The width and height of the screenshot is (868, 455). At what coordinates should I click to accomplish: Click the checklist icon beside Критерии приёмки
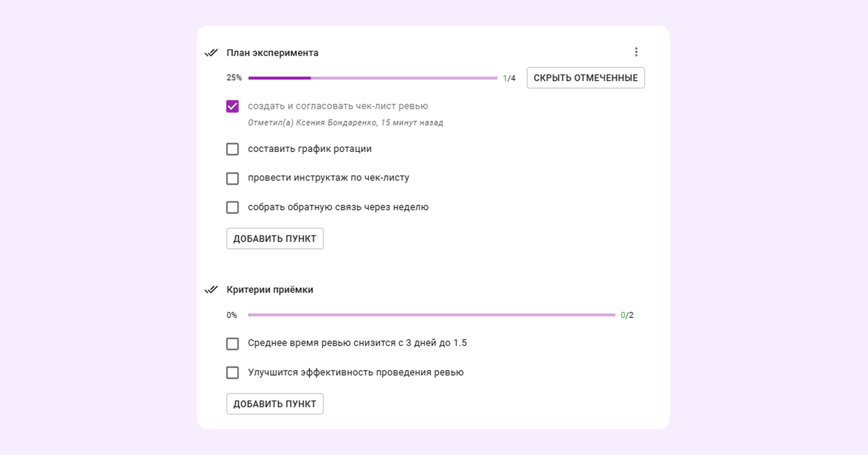click(211, 290)
